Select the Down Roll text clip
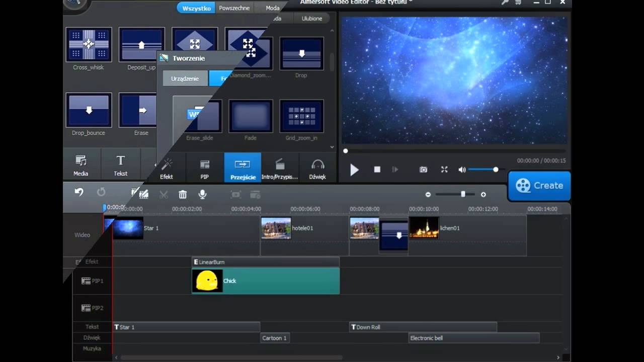Screen dimensions: 644x362 423,327
